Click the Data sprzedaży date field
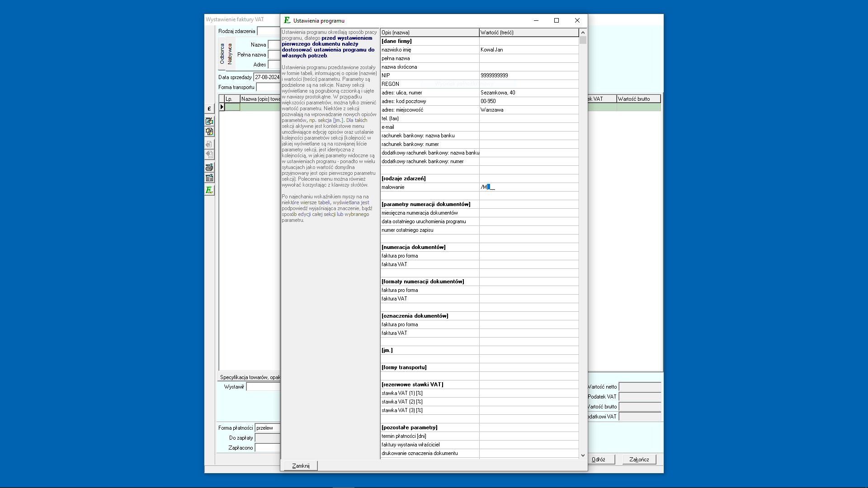The width and height of the screenshot is (868, 488). pos(267,77)
